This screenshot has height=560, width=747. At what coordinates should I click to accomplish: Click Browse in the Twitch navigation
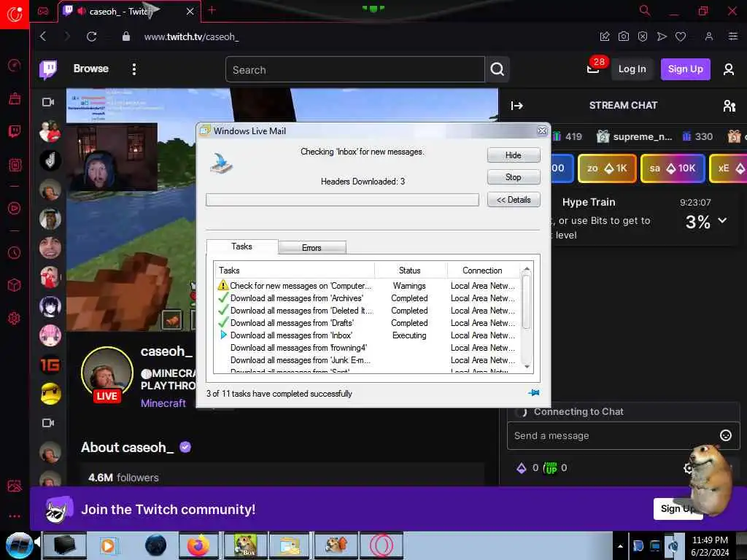pyautogui.click(x=91, y=69)
